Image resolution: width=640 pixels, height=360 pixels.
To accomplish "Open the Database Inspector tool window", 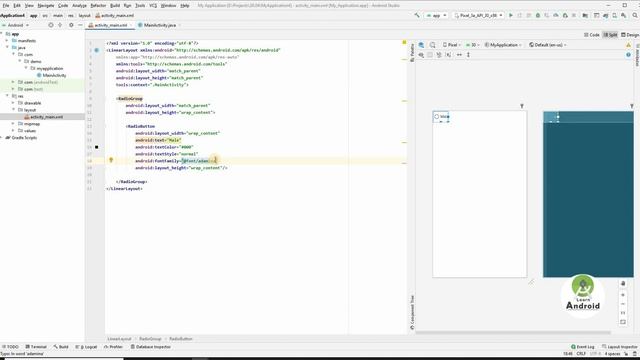I will 151,347.
